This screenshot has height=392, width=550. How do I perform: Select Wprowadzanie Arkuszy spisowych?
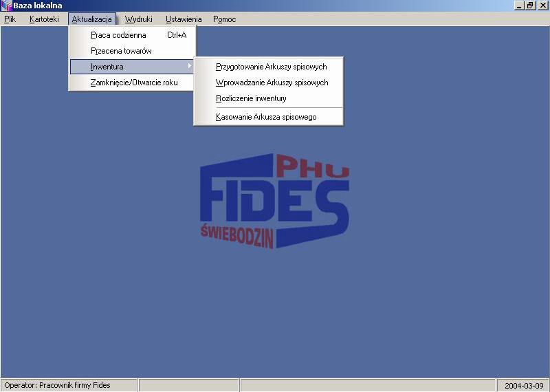269,83
